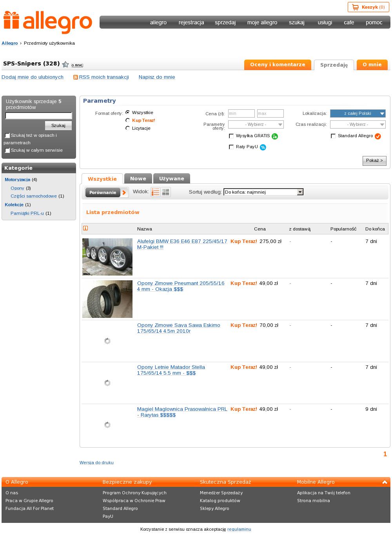This screenshot has height=537, width=392.
Task: Open the Pamiątki PRL-u subcategory
Action: 27,213
